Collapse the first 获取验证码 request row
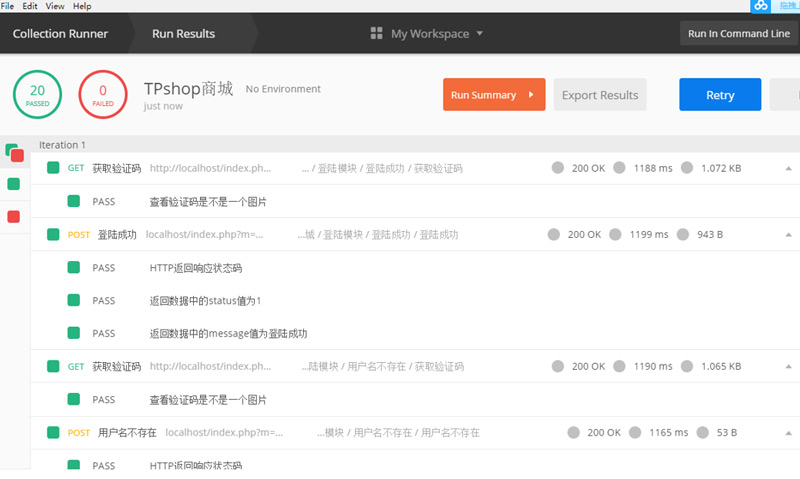Viewport: 800px width, 479px height. coord(788,168)
